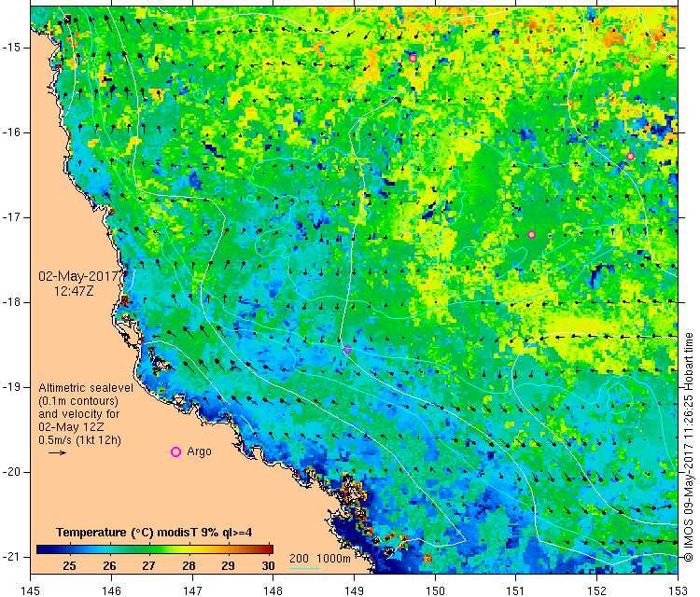Click the longitude axis label '145'
The width and height of the screenshot is (700, 597).
(x=31, y=590)
